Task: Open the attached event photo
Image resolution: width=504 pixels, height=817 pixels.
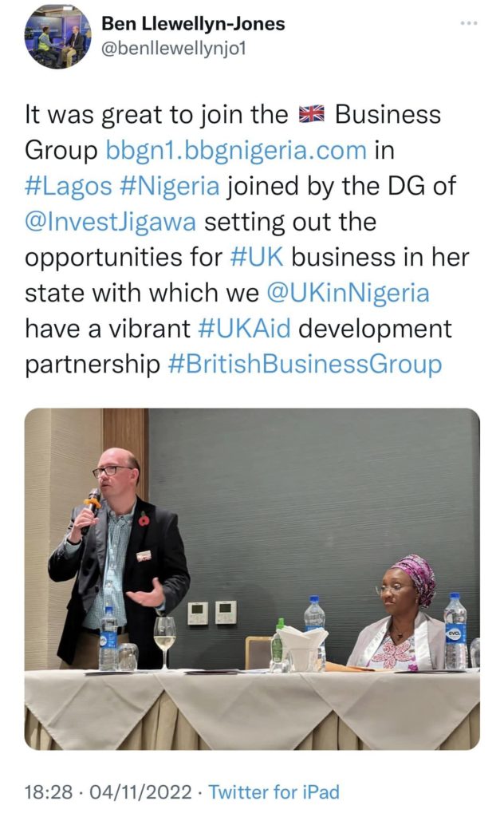Action: (252, 579)
